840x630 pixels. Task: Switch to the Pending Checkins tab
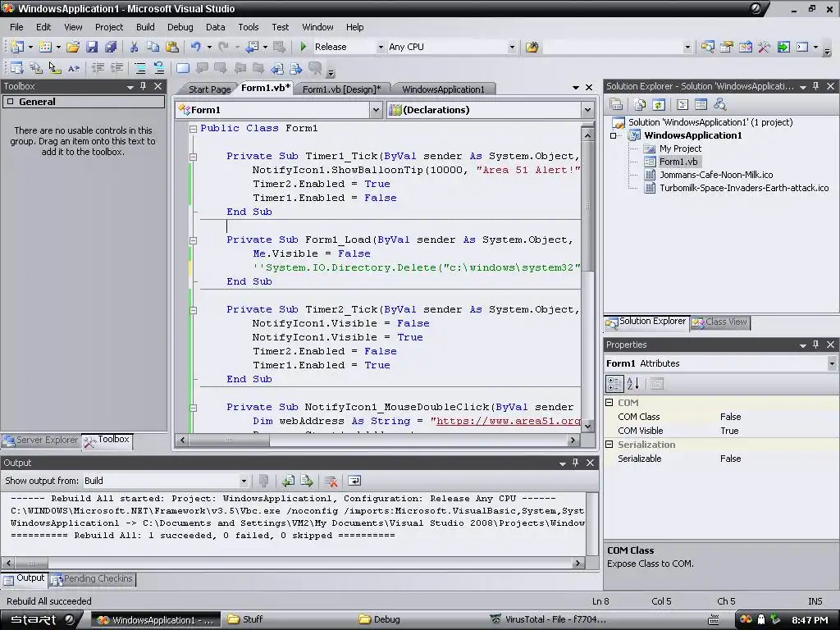pos(92,579)
